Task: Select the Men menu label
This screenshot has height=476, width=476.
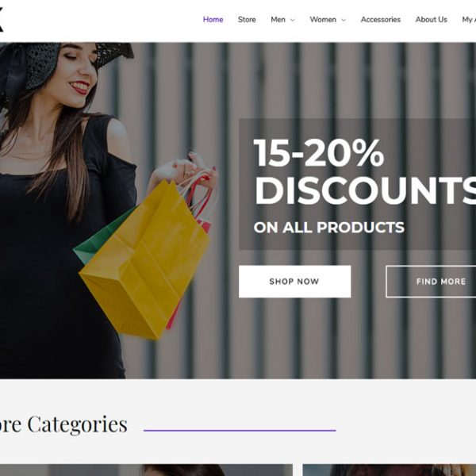Action: pyautogui.click(x=278, y=20)
